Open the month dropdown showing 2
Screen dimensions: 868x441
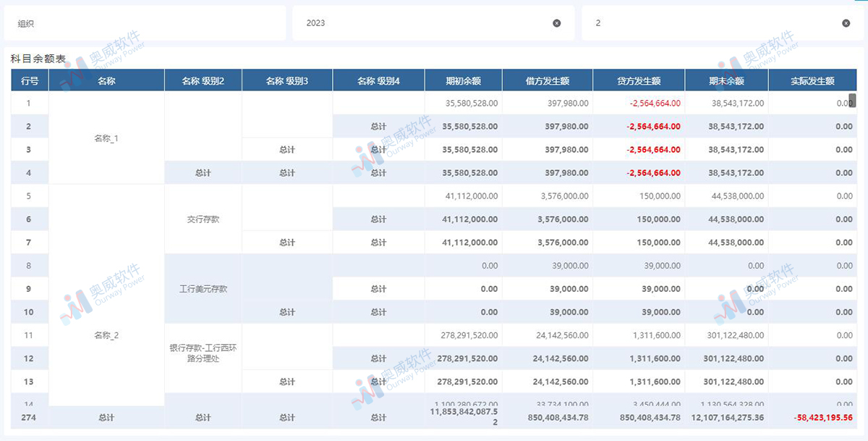[x=716, y=23]
